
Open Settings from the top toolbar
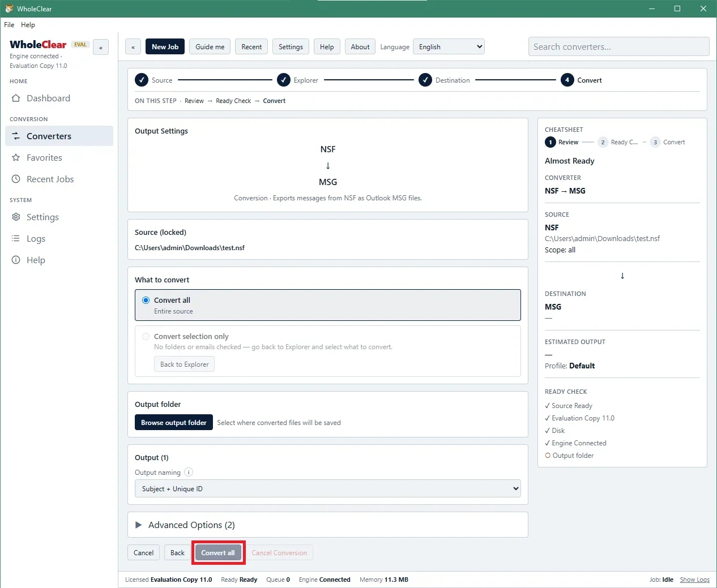point(291,47)
